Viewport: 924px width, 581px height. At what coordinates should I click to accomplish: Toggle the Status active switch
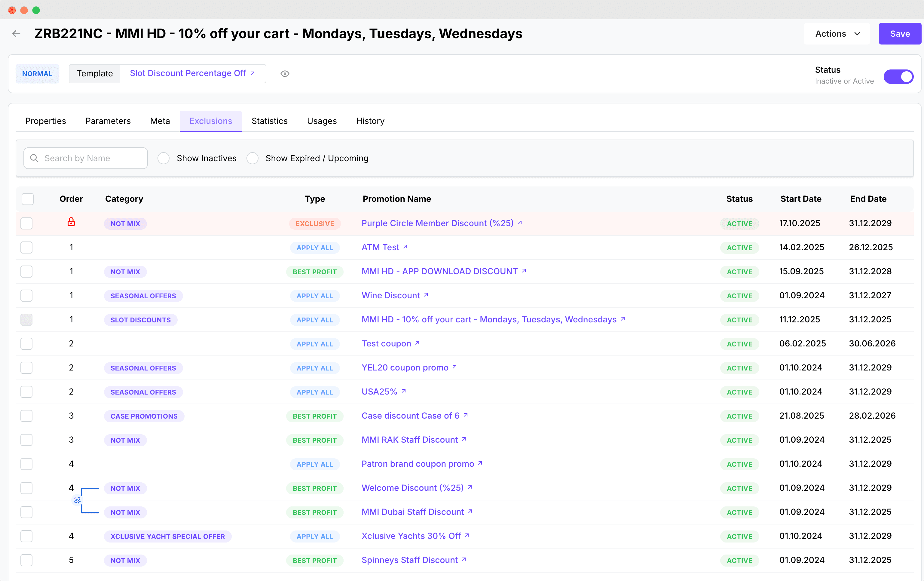tap(898, 76)
